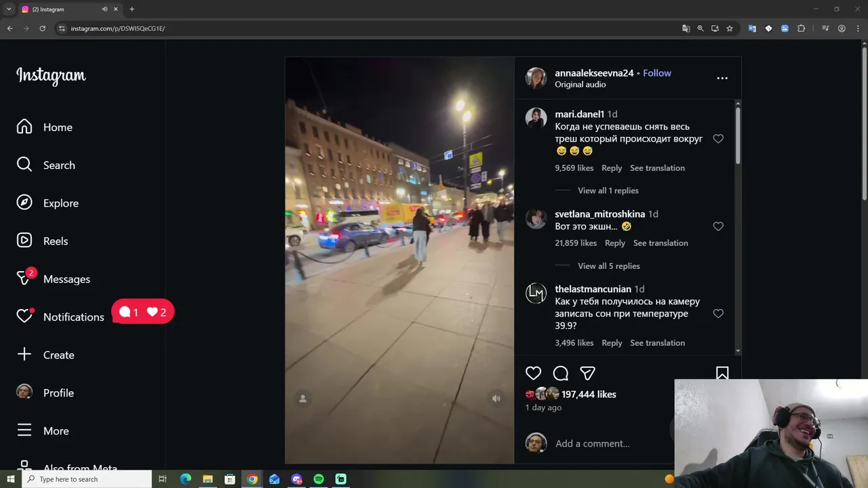Open Profile from sidebar

point(45,393)
